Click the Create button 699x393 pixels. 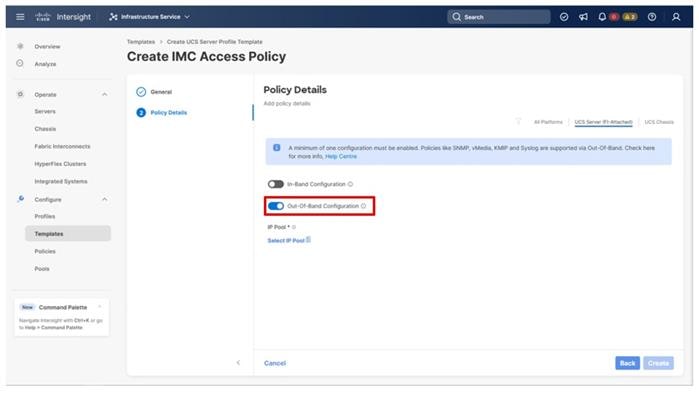658,363
